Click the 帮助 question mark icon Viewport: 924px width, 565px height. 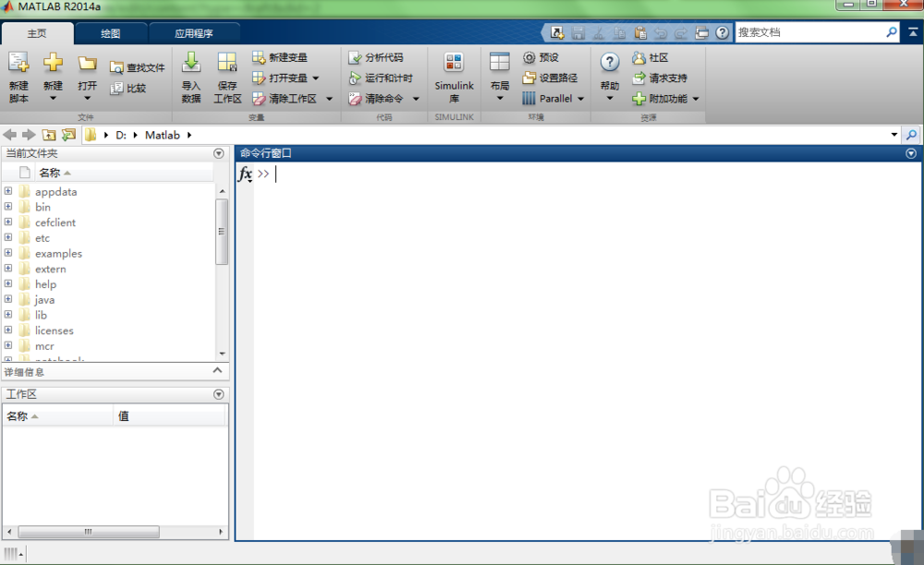pos(609,62)
